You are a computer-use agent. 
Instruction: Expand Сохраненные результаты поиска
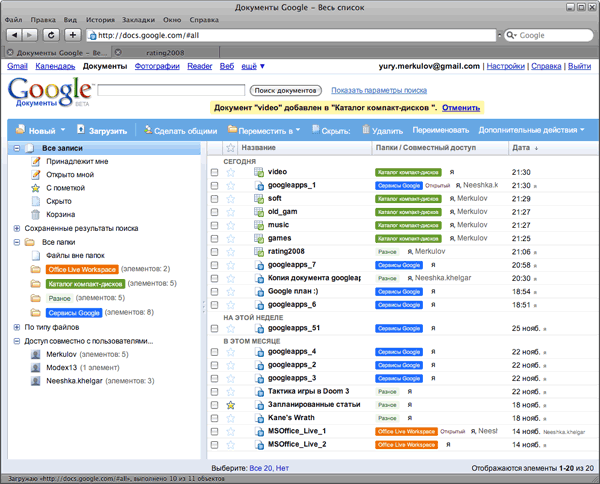[17, 228]
